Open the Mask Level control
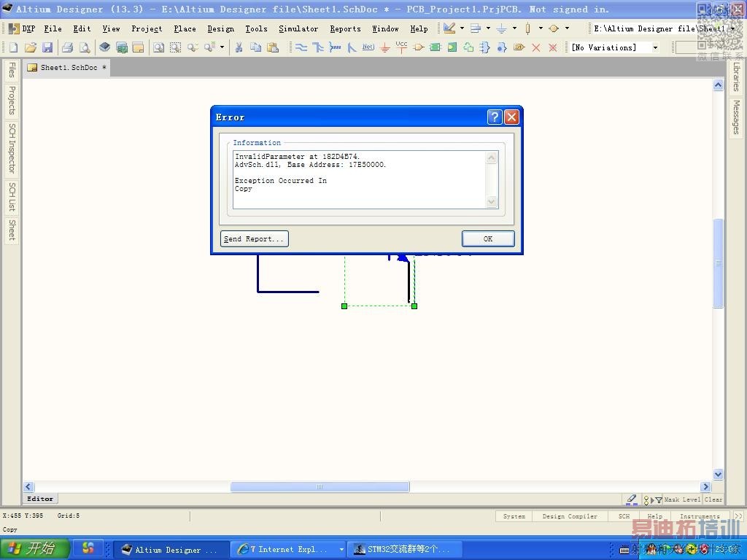Image resolution: width=747 pixels, height=560 pixels. (x=682, y=499)
